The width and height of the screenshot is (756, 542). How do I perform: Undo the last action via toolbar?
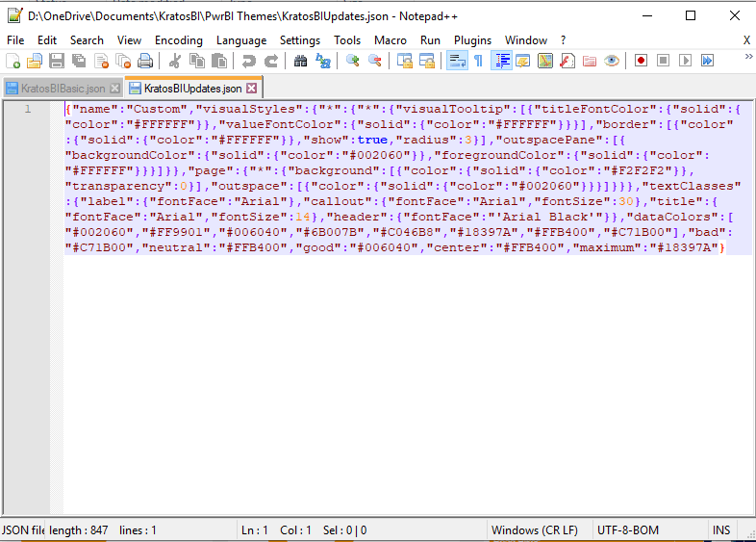pyautogui.click(x=249, y=61)
